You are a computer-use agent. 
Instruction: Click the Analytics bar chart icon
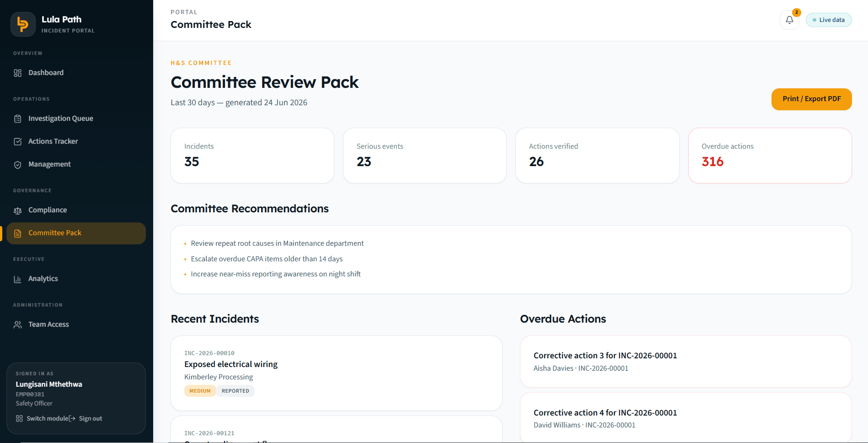point(18,279)
